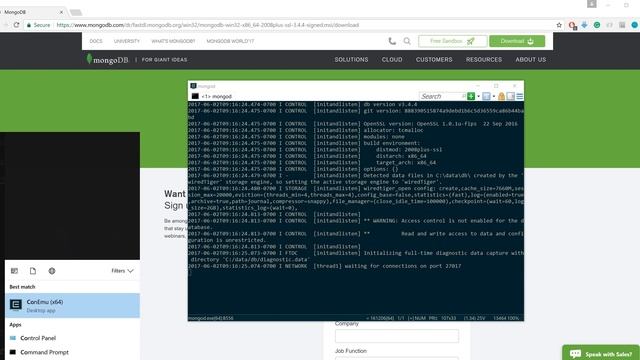Open Command Prompt from Apps results
Viewport: 640px width, 360px height.
point(72,352)
